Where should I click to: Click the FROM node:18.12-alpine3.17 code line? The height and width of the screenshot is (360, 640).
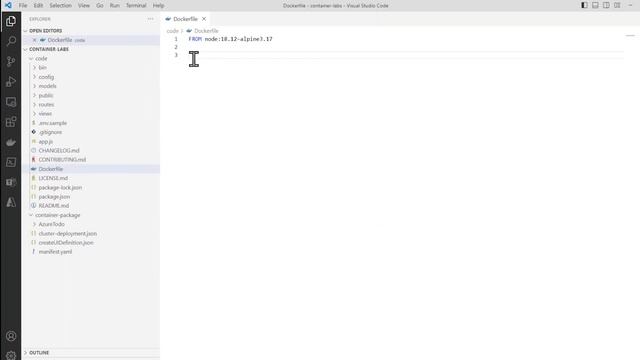(231, 39)
